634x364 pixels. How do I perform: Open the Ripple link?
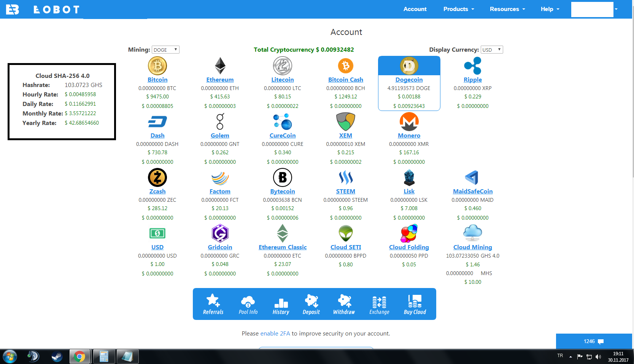click(x=473, y=80)
